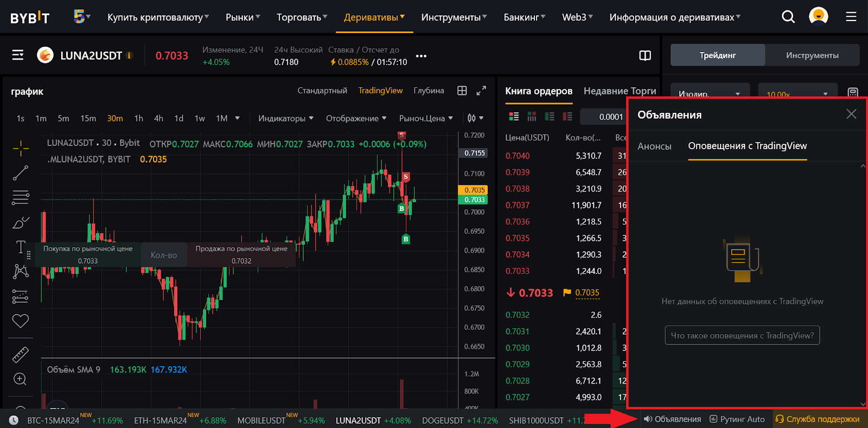Show asks-only order book view

pos(567,116)
